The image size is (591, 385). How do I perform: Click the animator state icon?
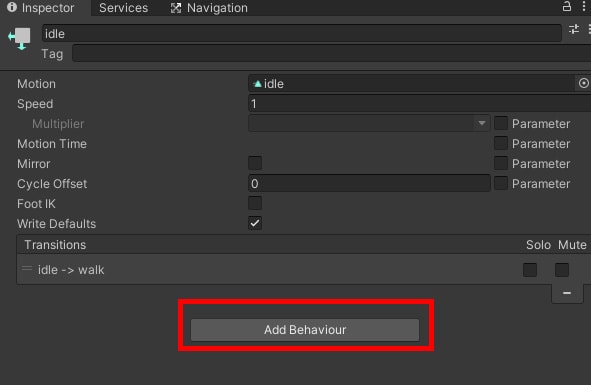20,38
